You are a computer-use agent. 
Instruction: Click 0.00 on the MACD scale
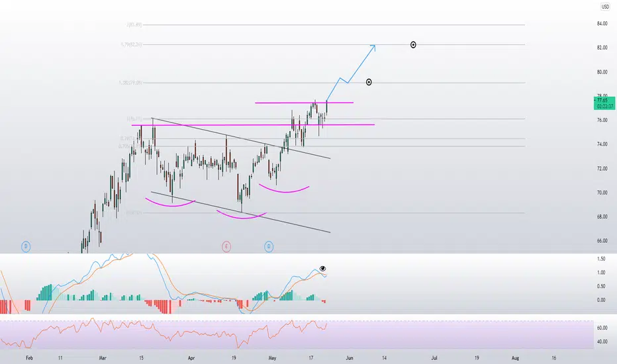click(601, 300)
